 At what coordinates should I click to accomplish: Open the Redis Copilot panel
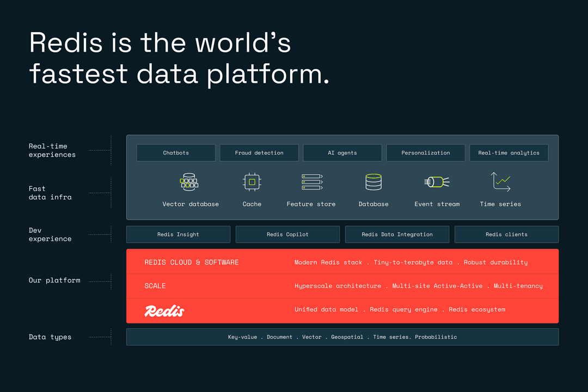(x=287, y=234)
